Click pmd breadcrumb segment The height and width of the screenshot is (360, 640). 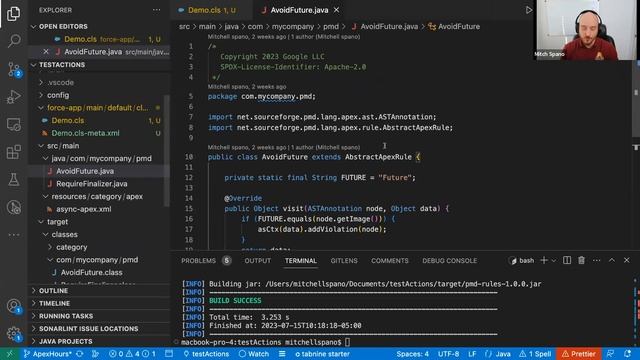(331, 26)
